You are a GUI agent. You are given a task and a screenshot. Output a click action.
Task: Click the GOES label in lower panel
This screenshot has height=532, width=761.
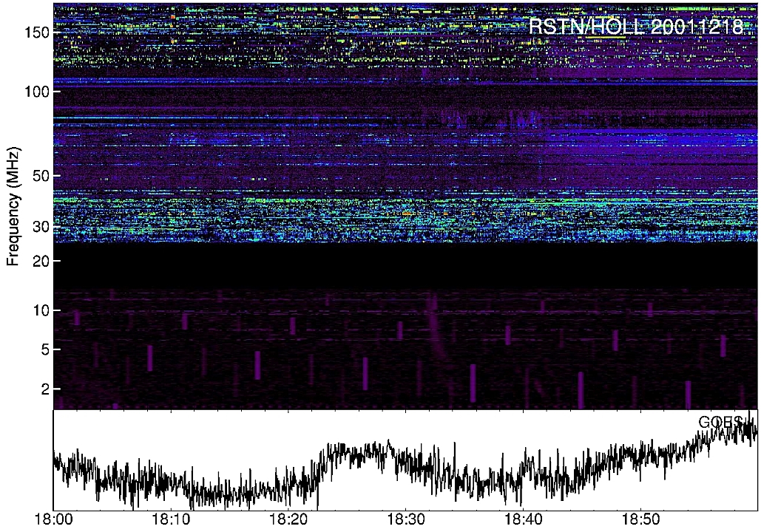click(x=721, y=423)
